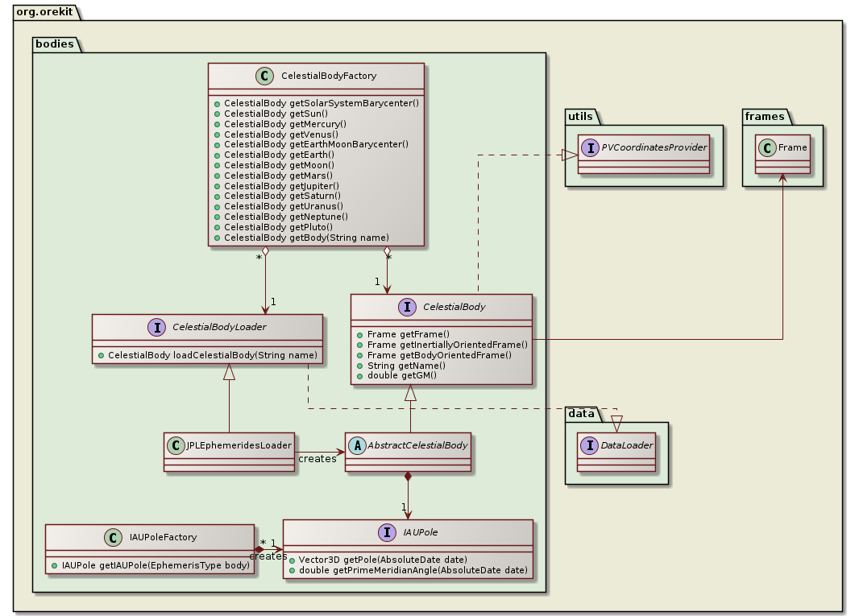Select the interface icon on DataLoader
Viewport: 855px width, 616px height.
click(x=588, y=444)
